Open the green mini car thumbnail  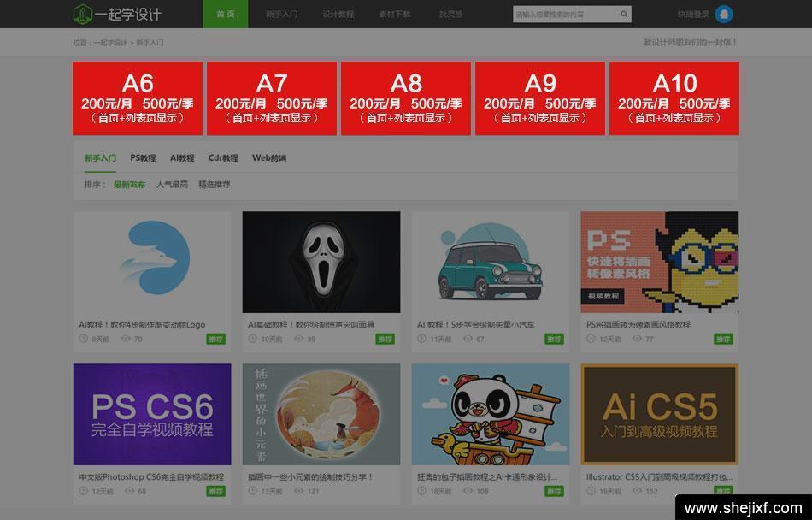(x=491, y=262)
